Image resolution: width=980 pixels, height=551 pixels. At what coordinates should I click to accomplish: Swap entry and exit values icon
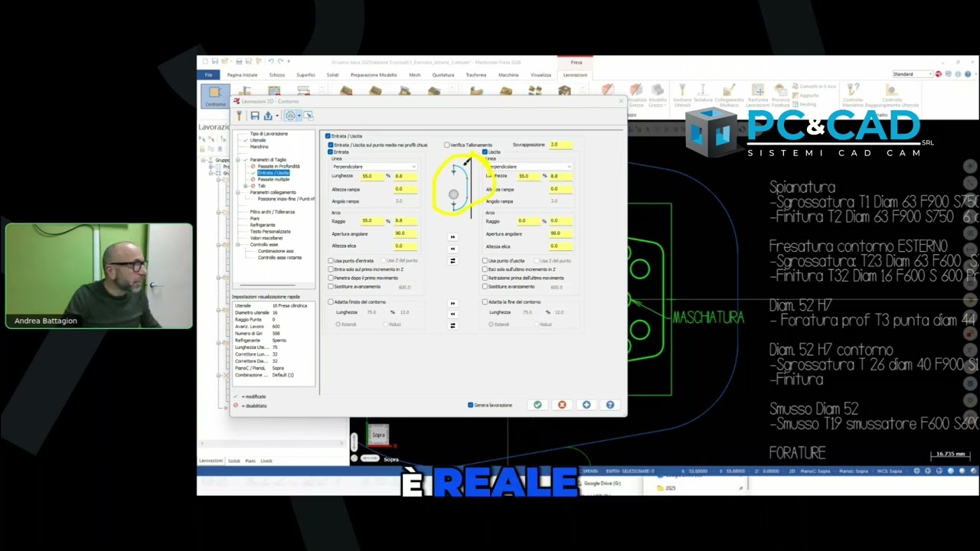452,261
